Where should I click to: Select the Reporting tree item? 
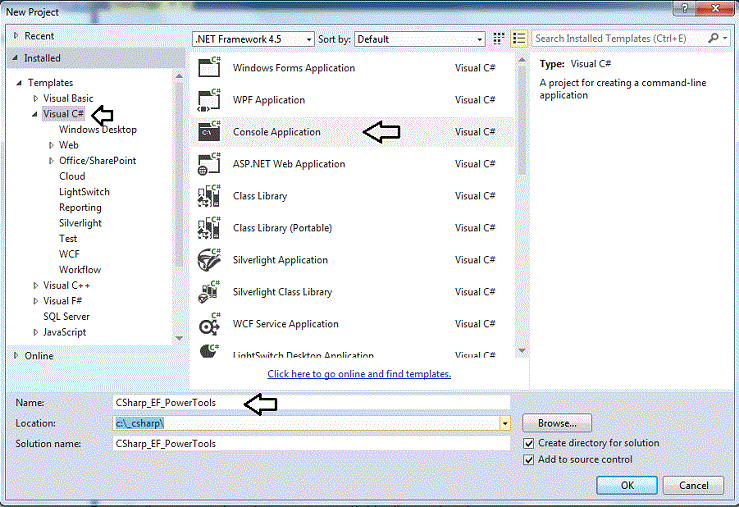pyautogui.click(x=80, y=207)
